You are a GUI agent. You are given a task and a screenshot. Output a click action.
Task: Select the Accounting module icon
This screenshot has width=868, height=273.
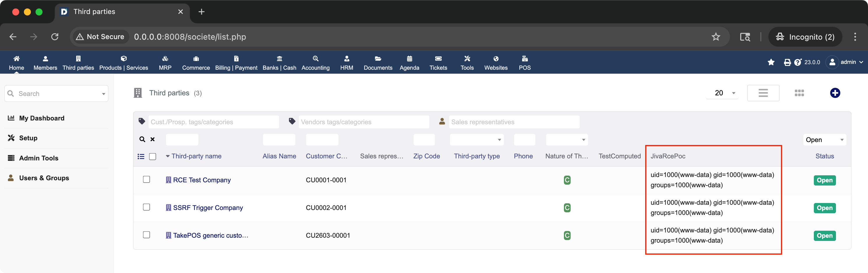[x=315, y=62]
